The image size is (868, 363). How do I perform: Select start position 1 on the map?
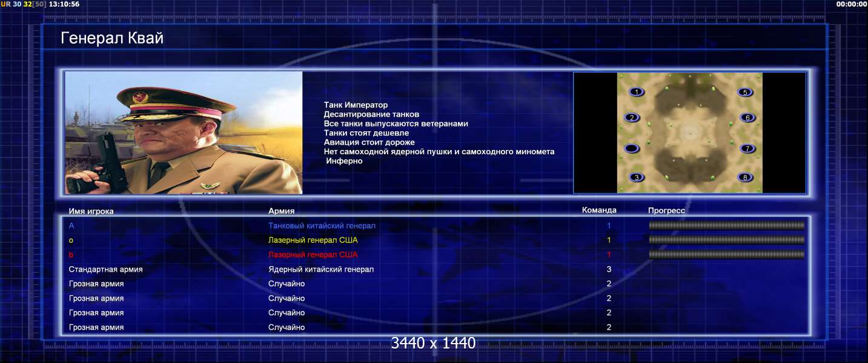coord(636,92)
